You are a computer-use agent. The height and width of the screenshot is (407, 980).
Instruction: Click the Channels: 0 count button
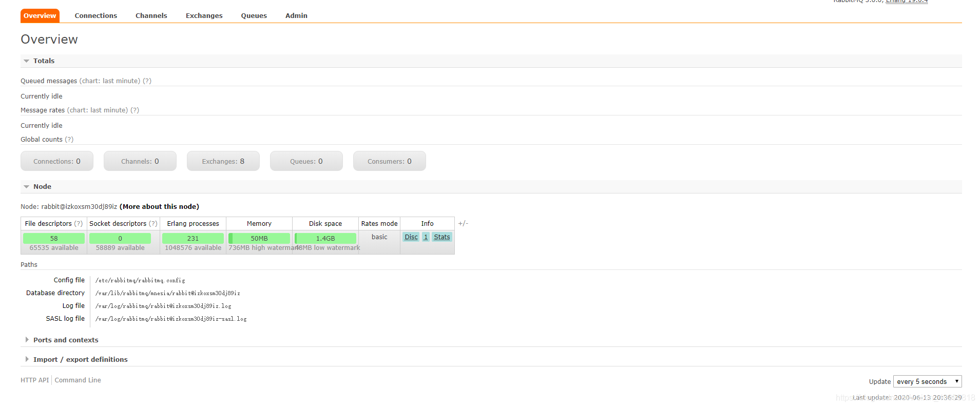pos(140,161)
